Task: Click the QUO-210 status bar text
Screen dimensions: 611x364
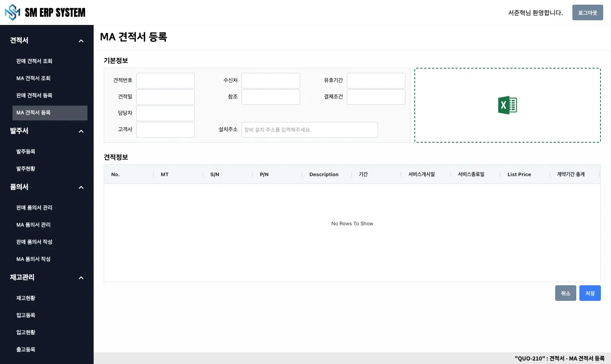Action: tap(559, 359)
